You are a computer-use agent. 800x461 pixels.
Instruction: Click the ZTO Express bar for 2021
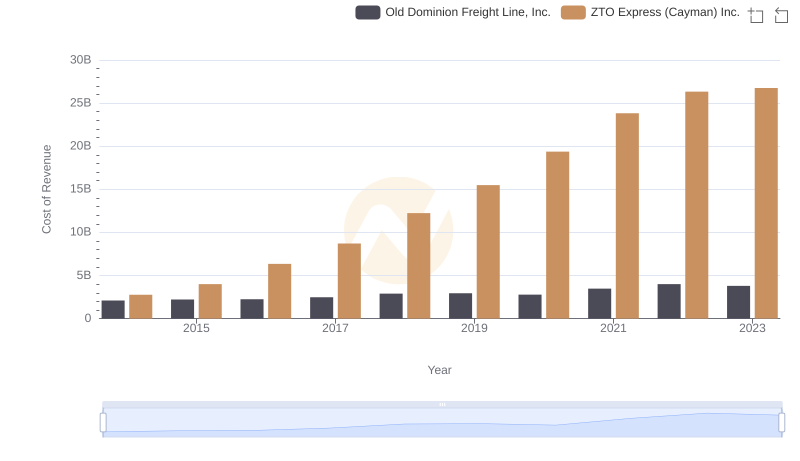pos(627,216)
